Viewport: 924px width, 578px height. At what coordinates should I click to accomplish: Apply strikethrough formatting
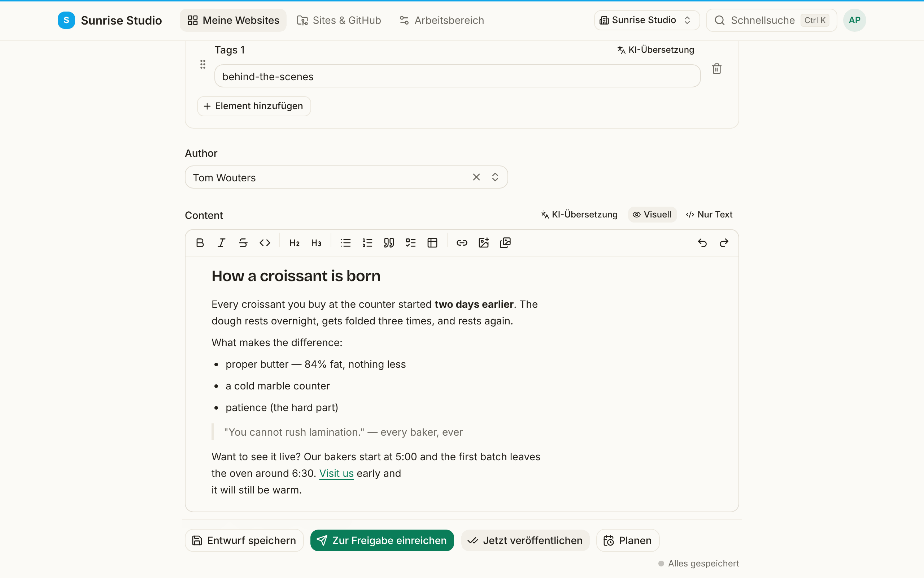click(243, 243)
